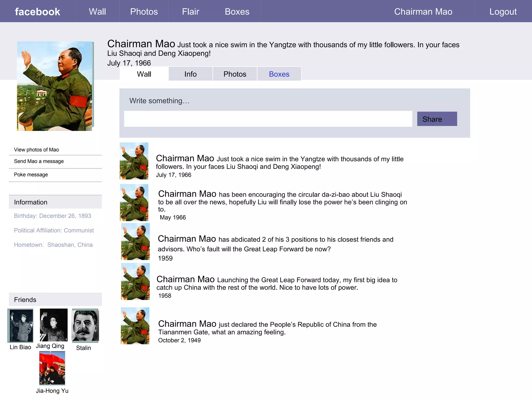Go to Photos in top navigation bar
The image size is (532, 399).
[144, 12]
